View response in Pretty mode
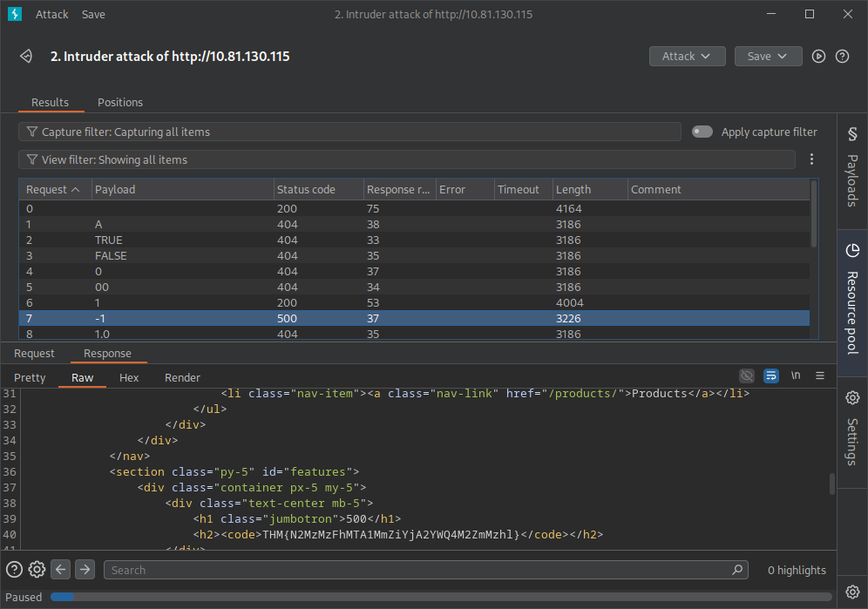This screenshot has height=609, width=868. tap(29, 377)
